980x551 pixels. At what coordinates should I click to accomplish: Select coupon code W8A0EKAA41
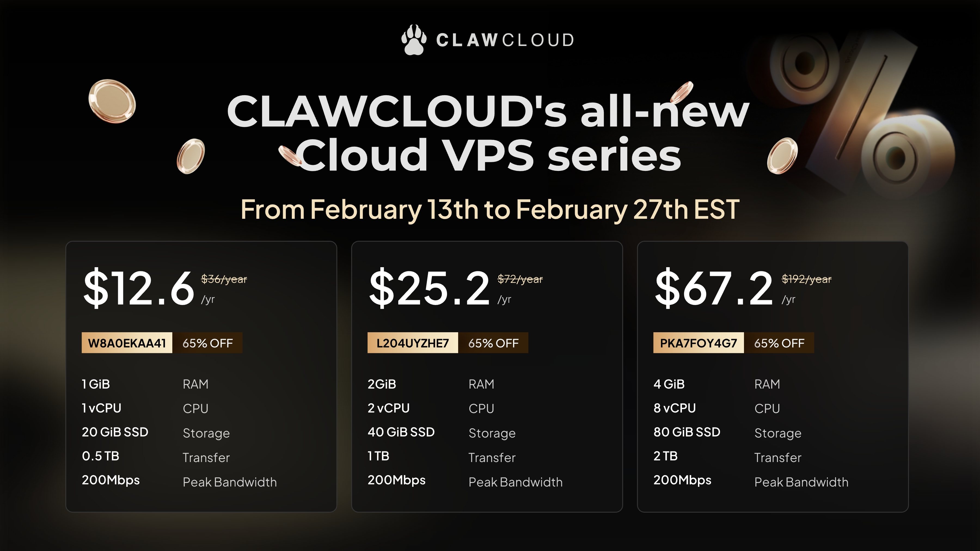point(127,343)
